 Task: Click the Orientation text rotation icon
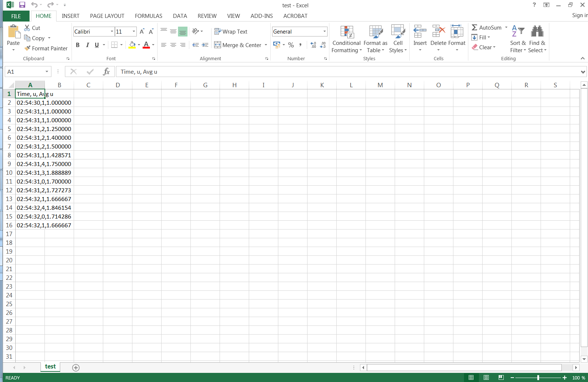(196, 31)
